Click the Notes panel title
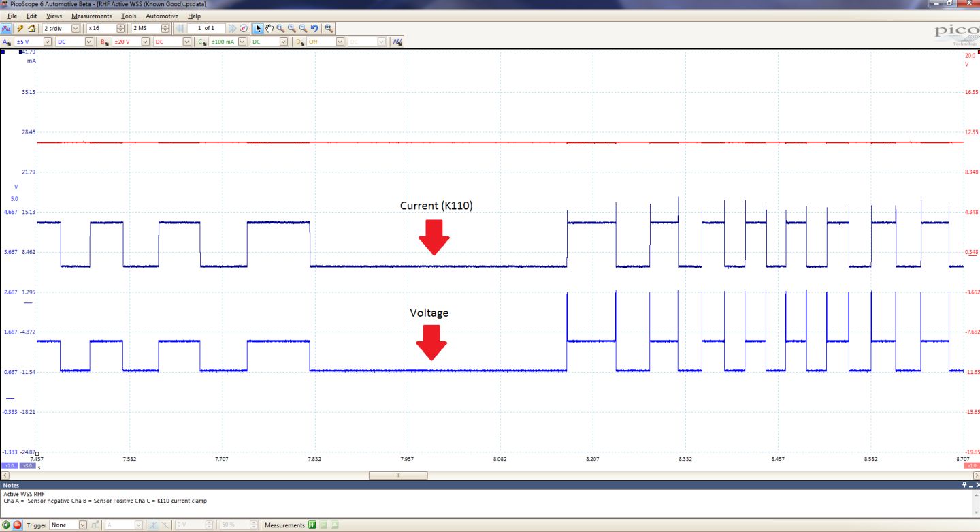 [12, 485]
